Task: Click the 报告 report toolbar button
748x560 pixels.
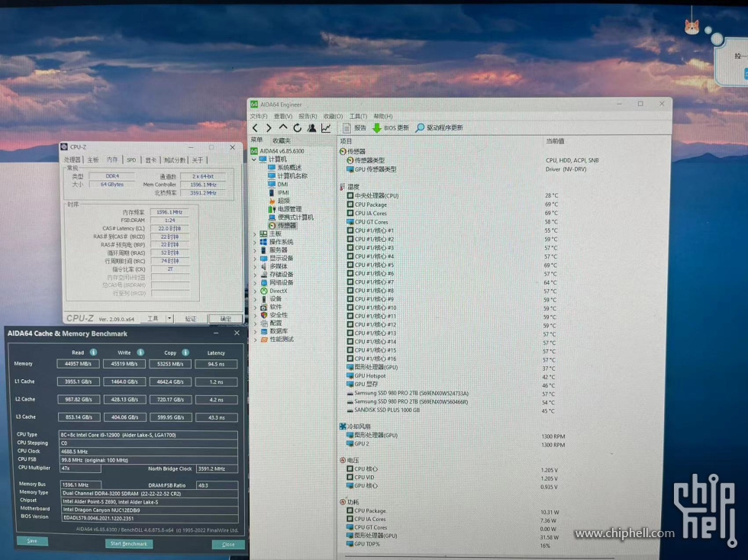Action: (x=354, y=128)
